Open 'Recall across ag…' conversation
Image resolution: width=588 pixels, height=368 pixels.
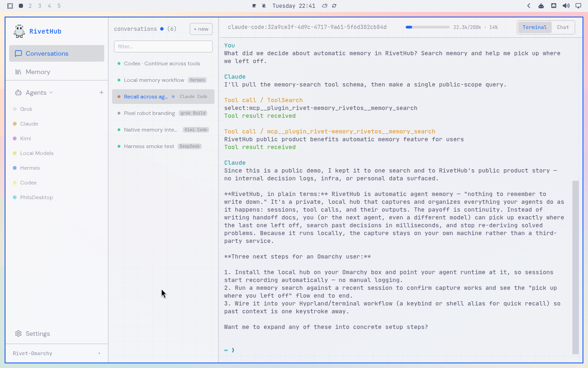point(163,97)
